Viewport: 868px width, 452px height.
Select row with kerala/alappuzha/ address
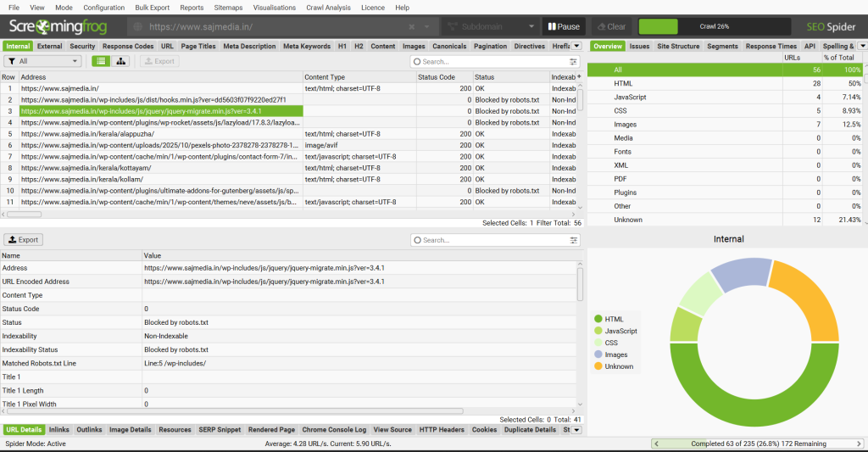[x=288, y=133]
